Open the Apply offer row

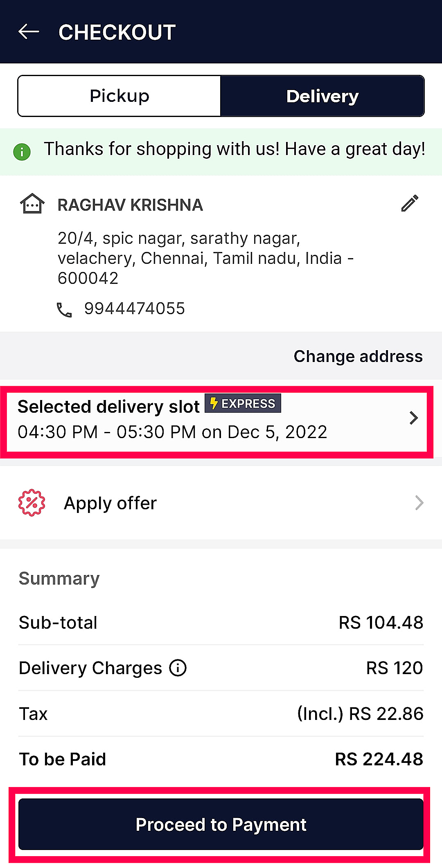[221, 503]
